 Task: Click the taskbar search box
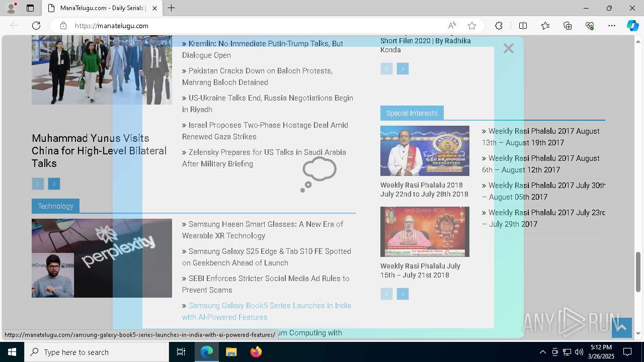pos(97,352)
